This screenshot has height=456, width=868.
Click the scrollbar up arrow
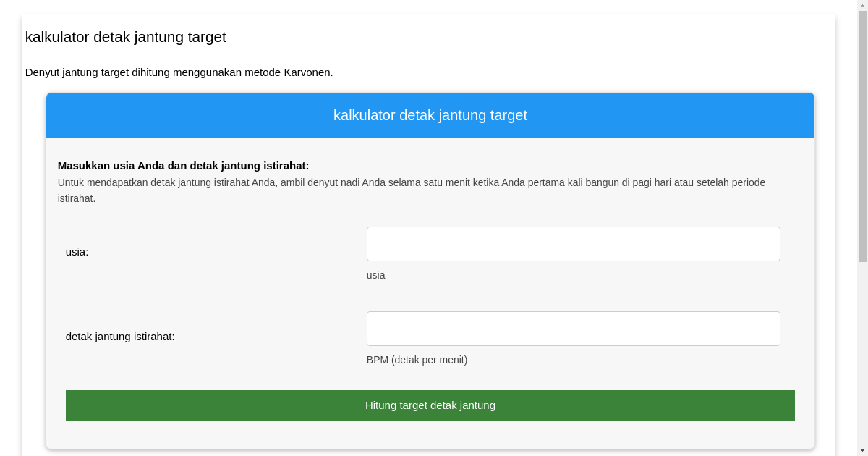point(862,5)
